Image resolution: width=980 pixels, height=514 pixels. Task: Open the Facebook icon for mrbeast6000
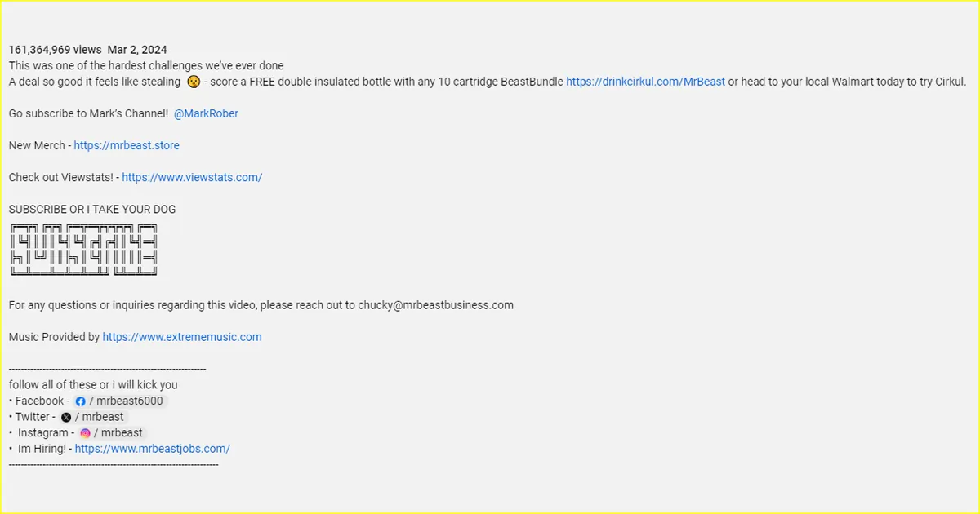(80, 401)
